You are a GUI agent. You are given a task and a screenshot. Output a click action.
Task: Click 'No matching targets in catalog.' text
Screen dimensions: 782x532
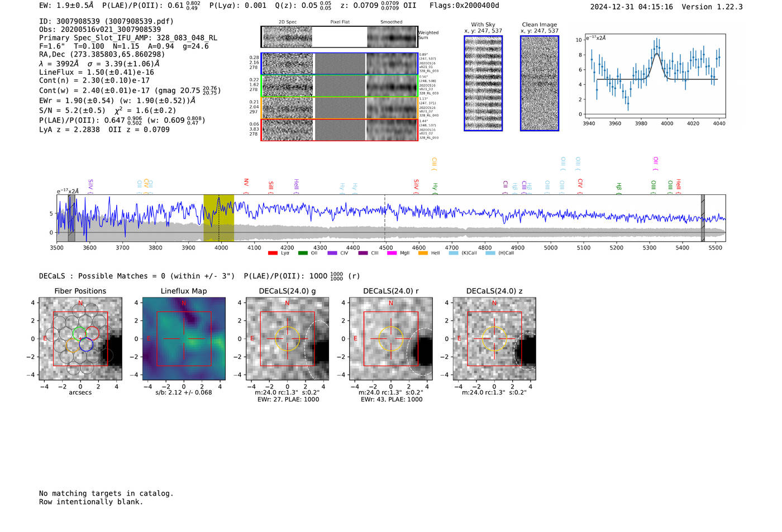pos(106,493)
